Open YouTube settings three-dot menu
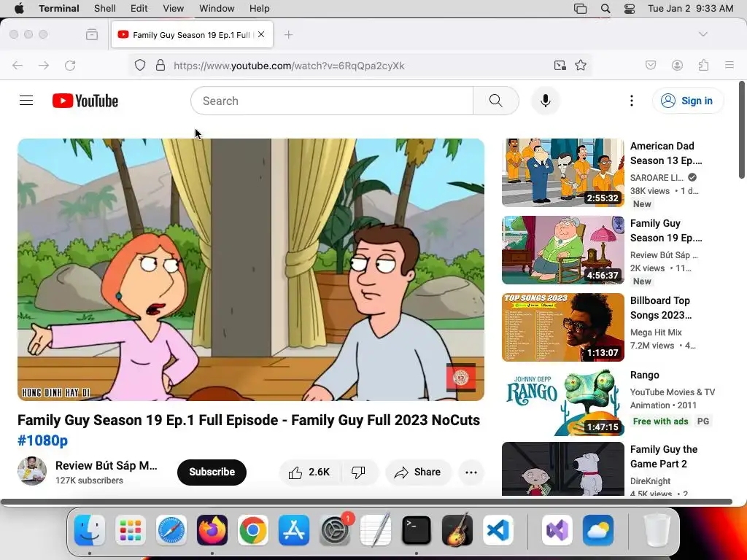This screenshot has height=560, width=747. (x=632, y=101)
